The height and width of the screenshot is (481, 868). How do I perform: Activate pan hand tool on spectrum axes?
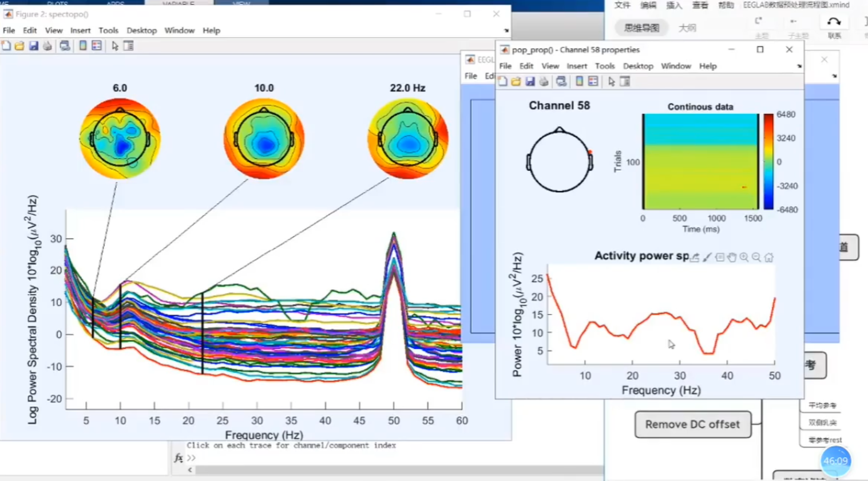pyautogui.click(x=732, y=257)
